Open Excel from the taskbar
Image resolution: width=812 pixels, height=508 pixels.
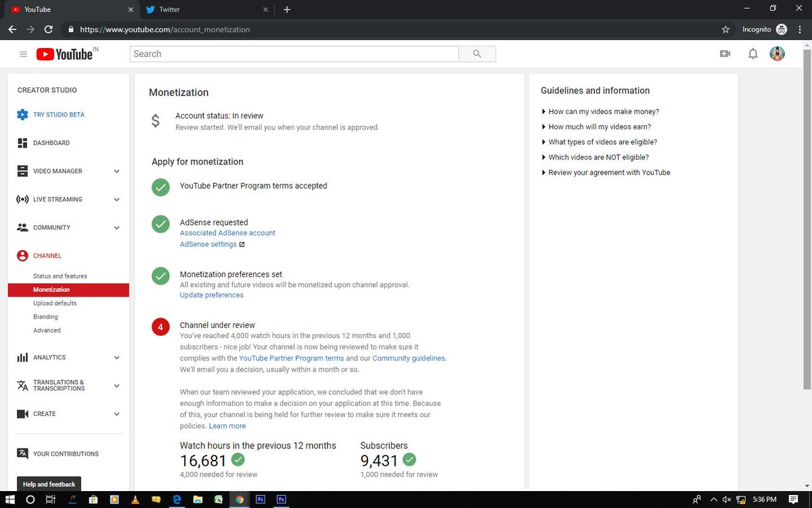[x=219, y=500]
